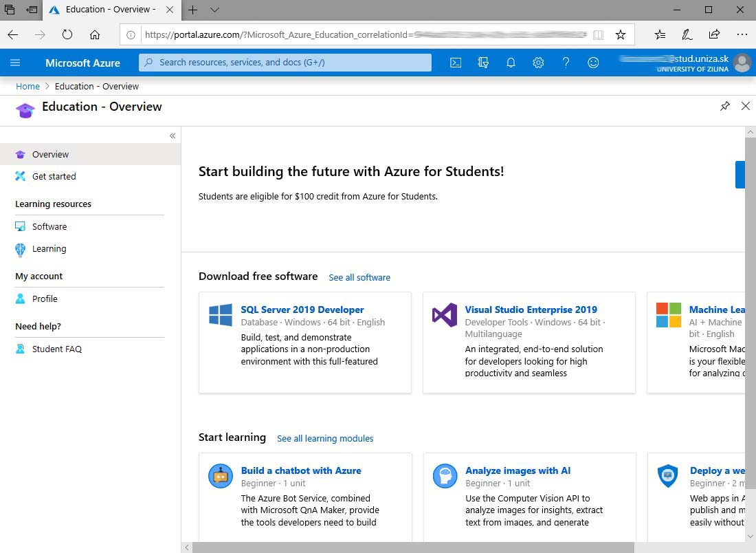Image resolution: width=756 pixels, height=553 pixels.
Task: Click the Home breadcrumb link
Action: point(27,87)
